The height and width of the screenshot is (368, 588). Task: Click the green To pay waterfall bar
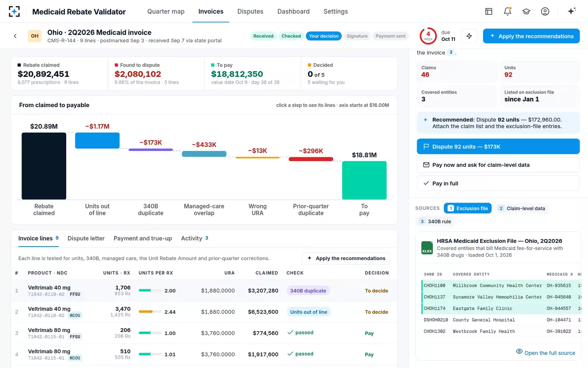click(364, 180)
